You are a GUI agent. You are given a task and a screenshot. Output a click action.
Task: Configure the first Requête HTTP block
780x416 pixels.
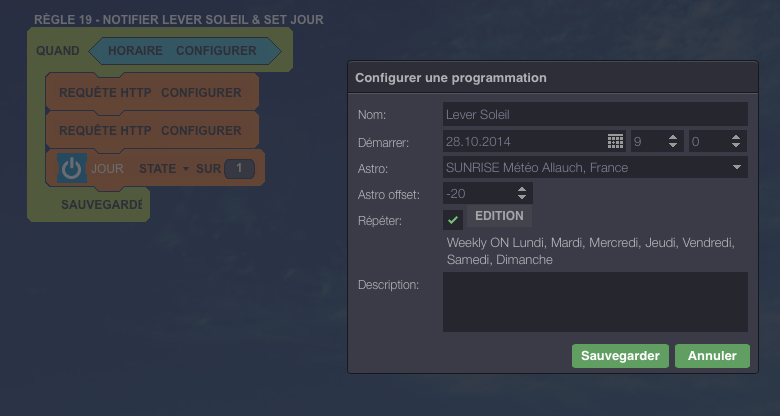(201, 93)
